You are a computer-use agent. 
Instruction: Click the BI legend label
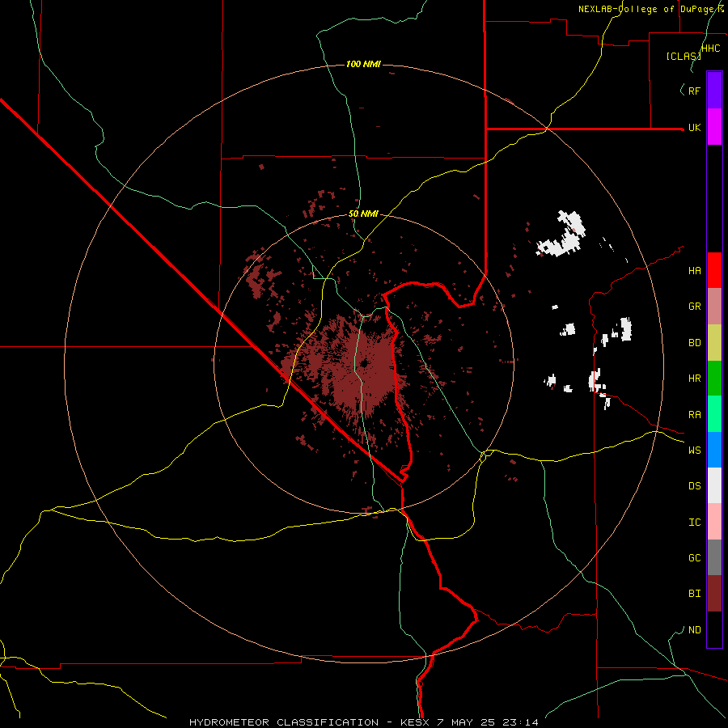[x=694, y=594]
